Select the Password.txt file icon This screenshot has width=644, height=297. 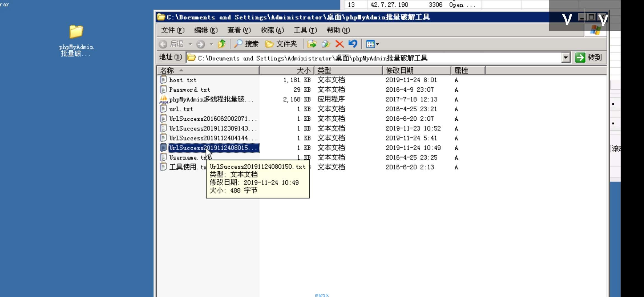click(163, 89)
